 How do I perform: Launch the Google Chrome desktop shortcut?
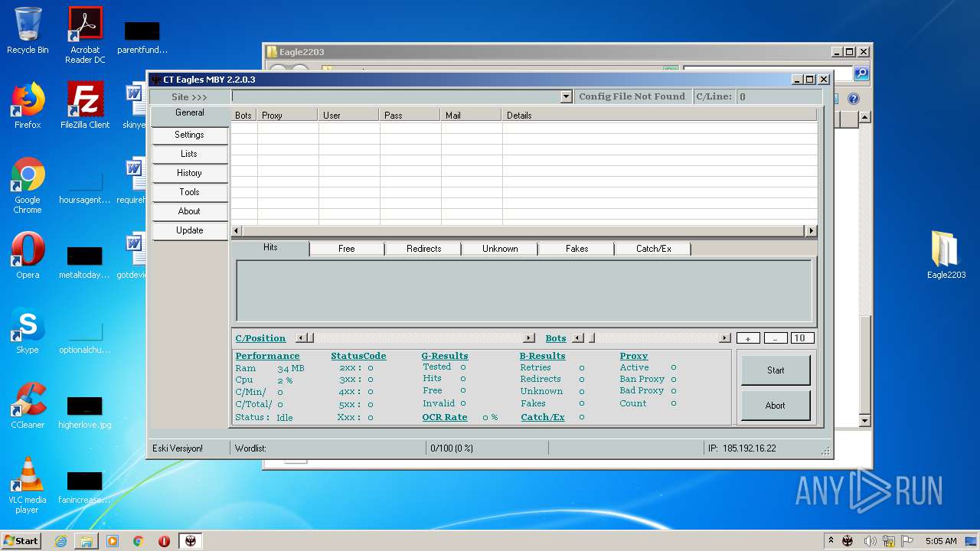pyautogui.click(x=28, y=185)
